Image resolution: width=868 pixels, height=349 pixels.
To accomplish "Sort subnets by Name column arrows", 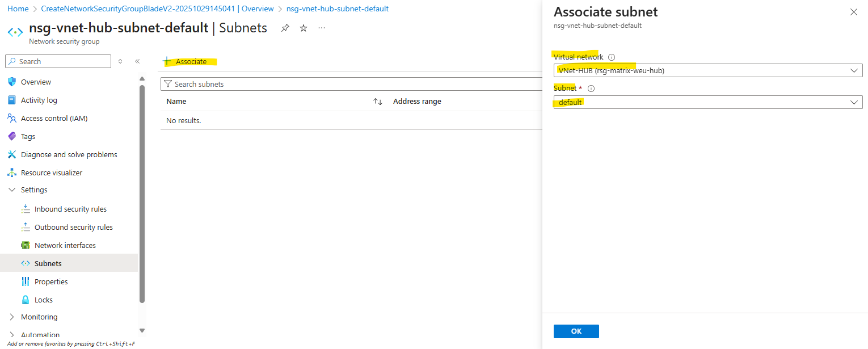I will point(377,102).
